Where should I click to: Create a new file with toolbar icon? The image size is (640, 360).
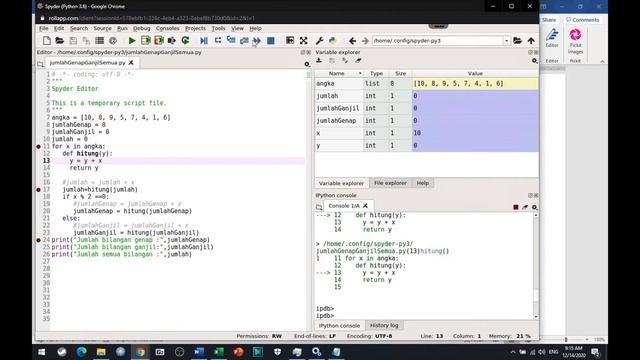[47, 40]
